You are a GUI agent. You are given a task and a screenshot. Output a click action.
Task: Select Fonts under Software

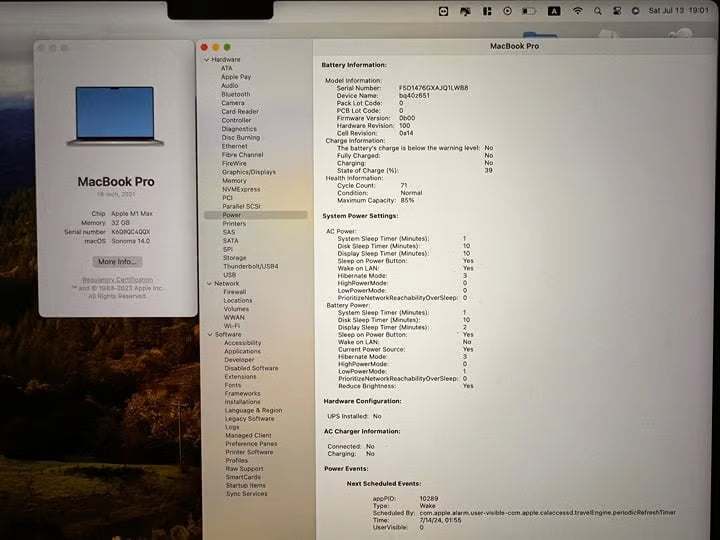(x=233, y=385)
